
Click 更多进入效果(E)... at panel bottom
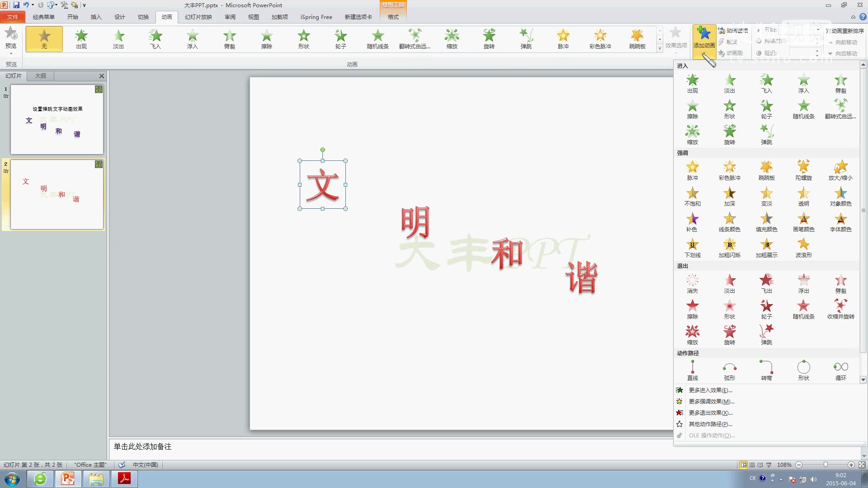[x=711, y=390]
